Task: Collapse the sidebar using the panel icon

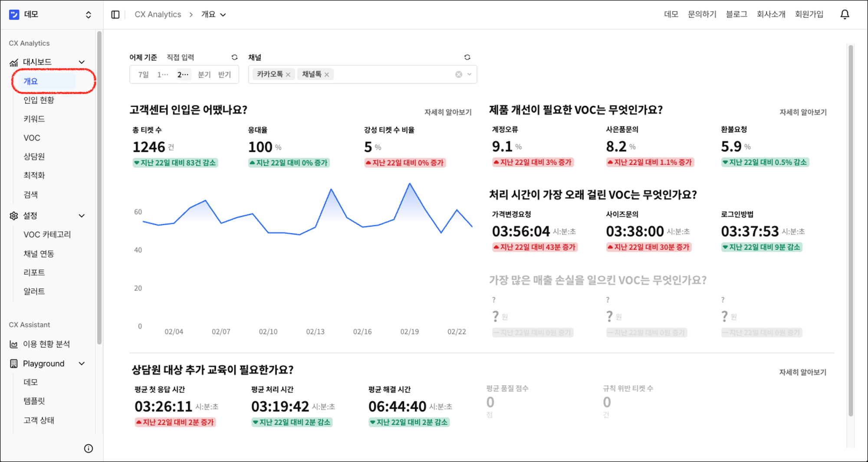Action: point(115,14)
